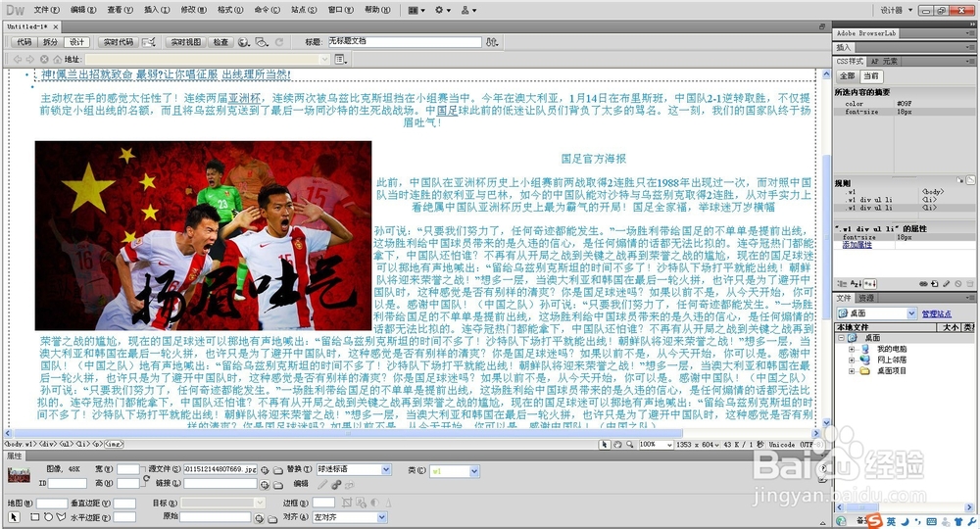Screen dimensions: 980x529
Task: Open the live view options icon
Action: (x=341, y=60)
